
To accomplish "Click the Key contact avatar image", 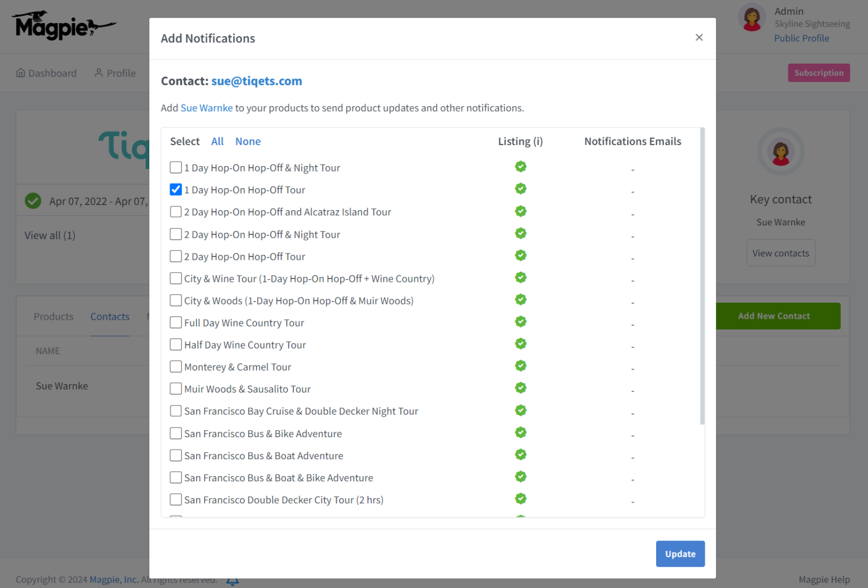I will click(780, 151).
